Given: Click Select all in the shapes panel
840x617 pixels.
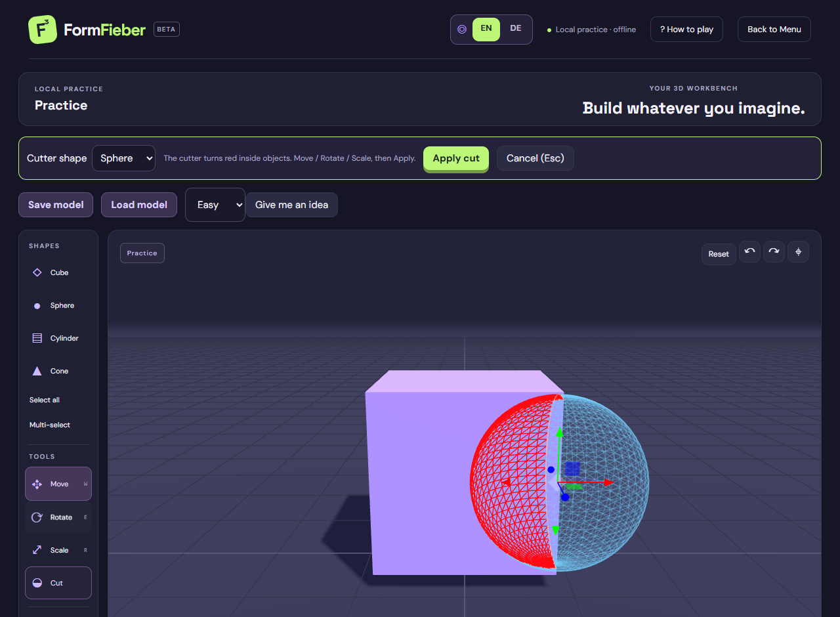Looking at the screenshot, I should pos(45,400).
